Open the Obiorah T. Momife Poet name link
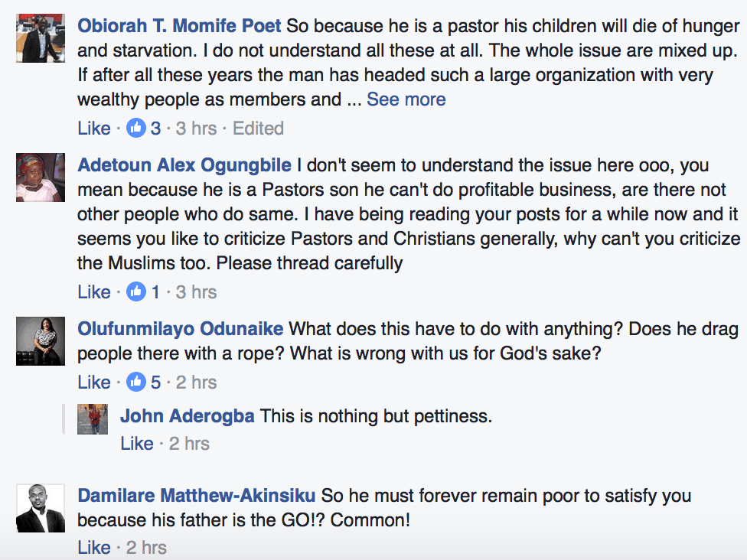Screen dimensions: 747x560 (180, 26)
